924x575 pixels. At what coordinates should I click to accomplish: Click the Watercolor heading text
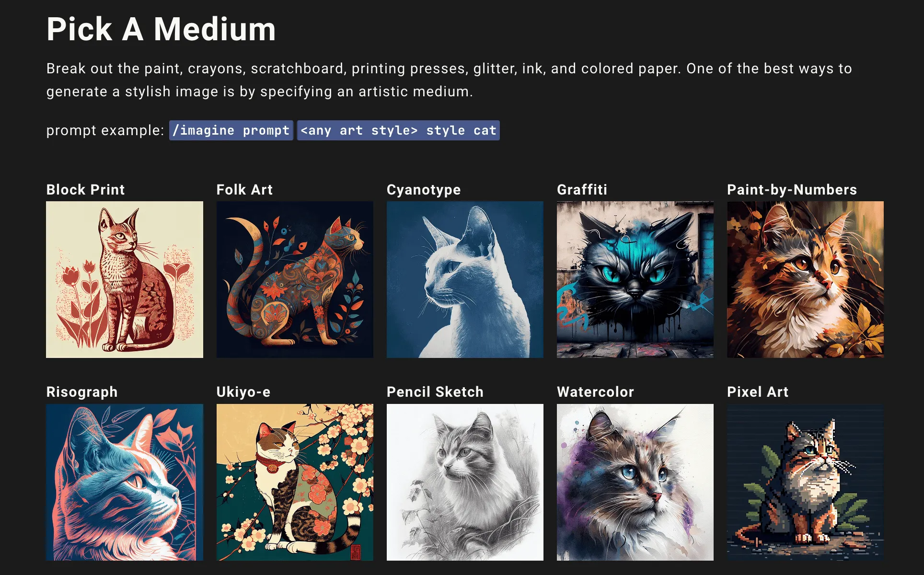[x=595, y=392]
